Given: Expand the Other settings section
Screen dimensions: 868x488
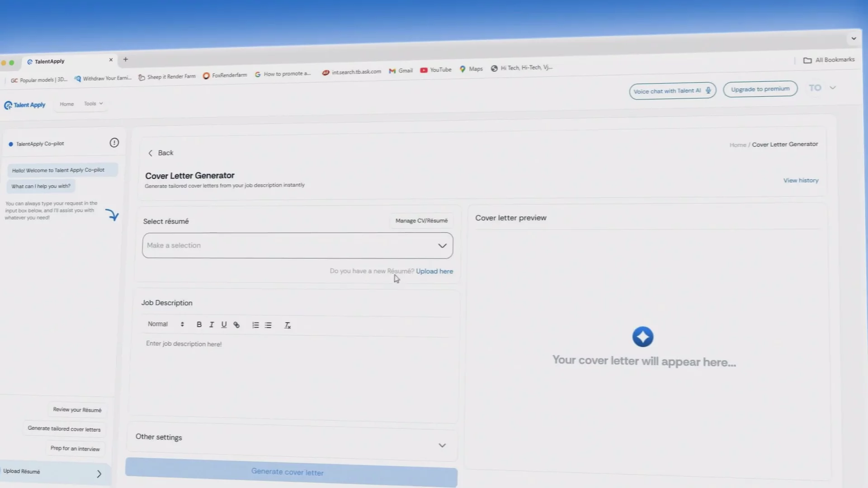Looking at the screenshot, I should point(442,445).
